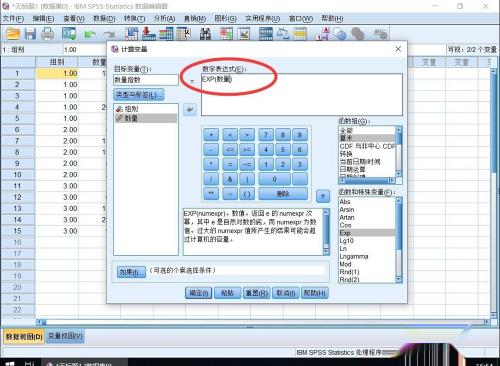Click functions list scrollbar down arrow

click(x=399, y=279)
